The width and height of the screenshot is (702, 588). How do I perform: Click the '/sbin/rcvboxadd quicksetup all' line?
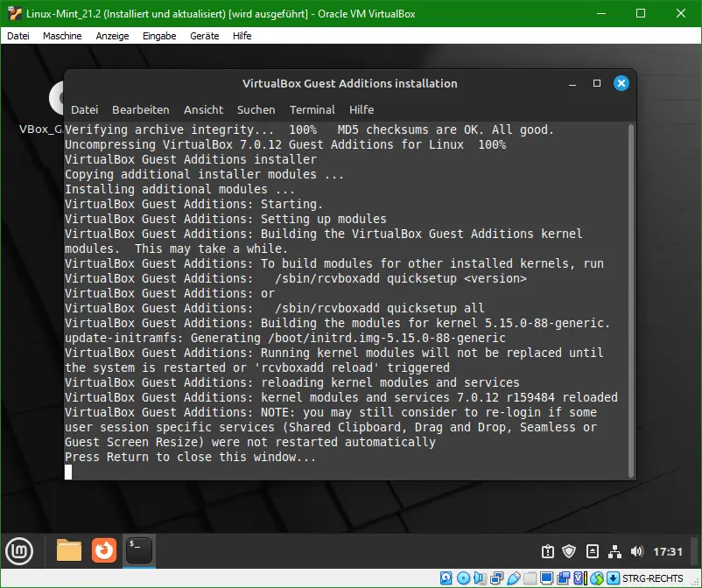tap(275, 308)
